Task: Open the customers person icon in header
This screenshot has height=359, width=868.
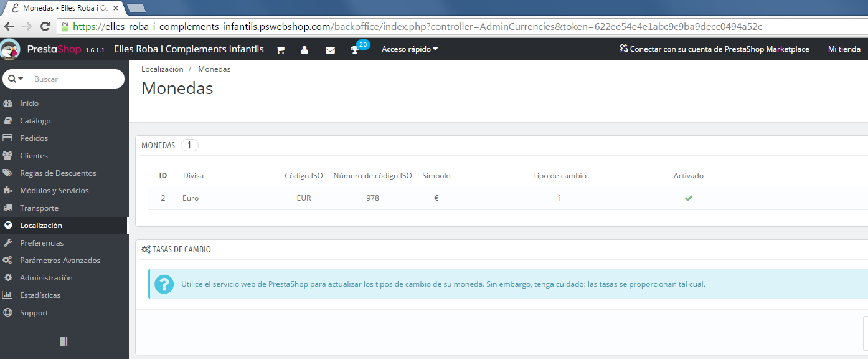Action: pos(304,50)
